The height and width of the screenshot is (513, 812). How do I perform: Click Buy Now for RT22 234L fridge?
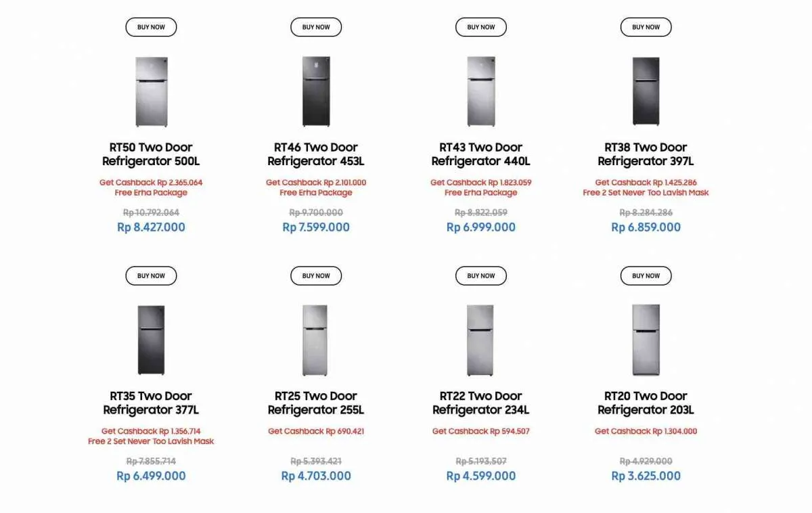[481, 275]
